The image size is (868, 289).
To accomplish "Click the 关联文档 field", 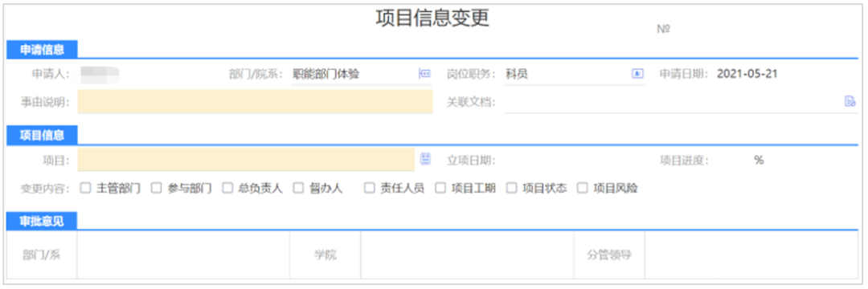I will 681,102.
